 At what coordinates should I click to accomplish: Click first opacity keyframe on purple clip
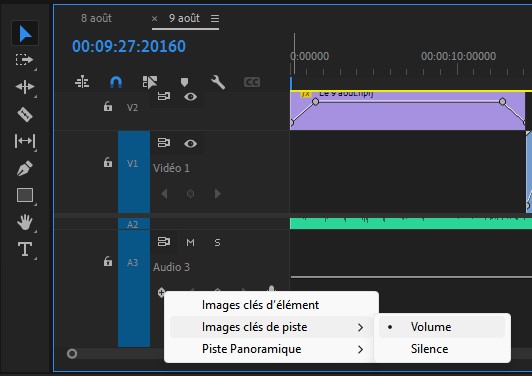tap(316, 101)
